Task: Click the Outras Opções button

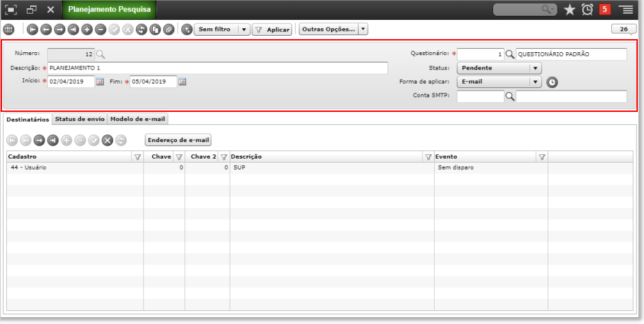Action: 329,30
